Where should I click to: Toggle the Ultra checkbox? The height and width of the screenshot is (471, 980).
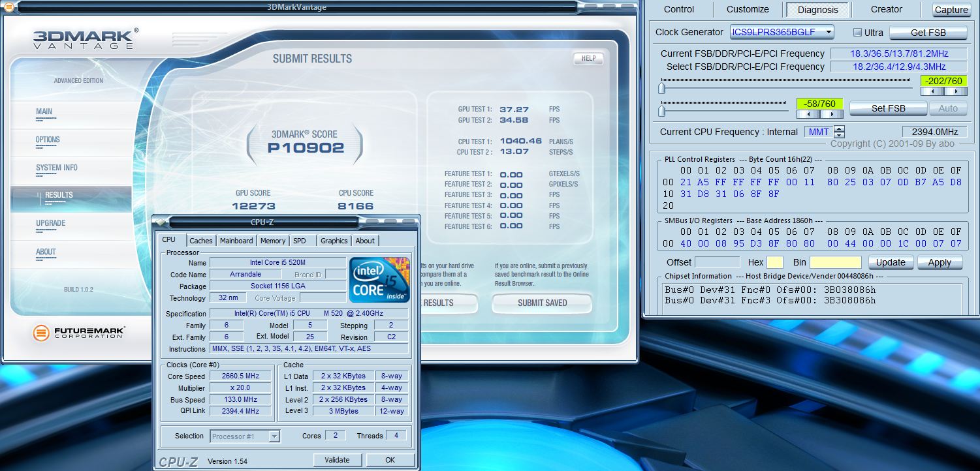(857, 33)
